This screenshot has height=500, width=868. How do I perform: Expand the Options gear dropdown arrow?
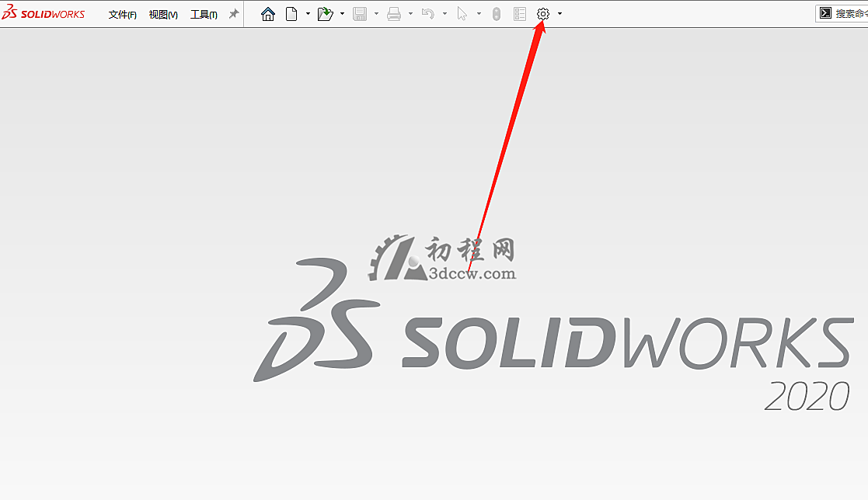(559, 14)
